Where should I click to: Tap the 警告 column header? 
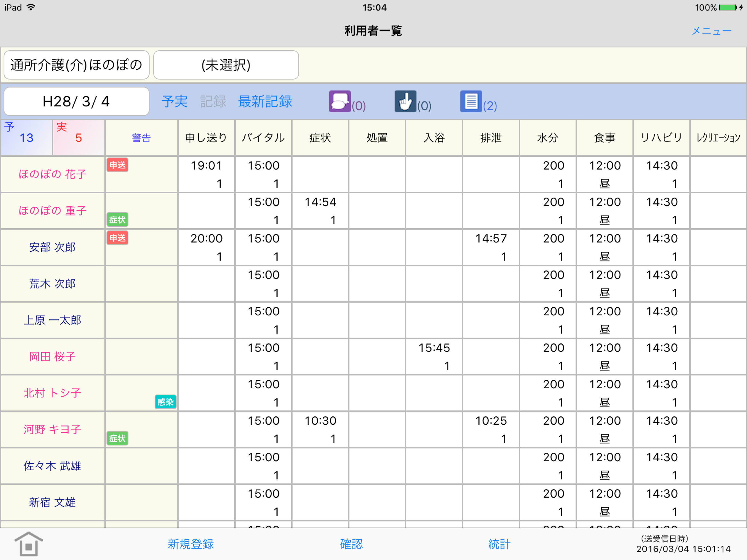(x=141, y=138)
